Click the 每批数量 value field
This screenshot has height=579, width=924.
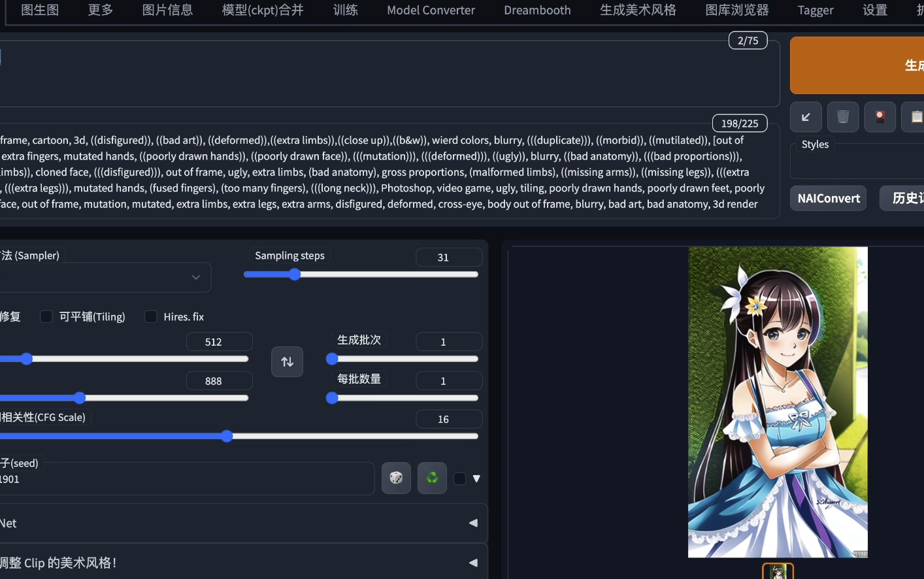449,381
